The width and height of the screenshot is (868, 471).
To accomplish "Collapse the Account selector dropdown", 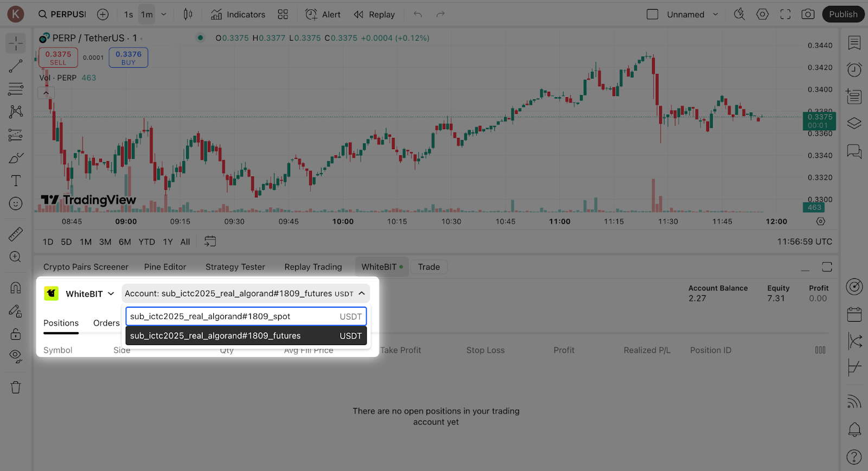I will pyautogui.click(x=246, y=294).
